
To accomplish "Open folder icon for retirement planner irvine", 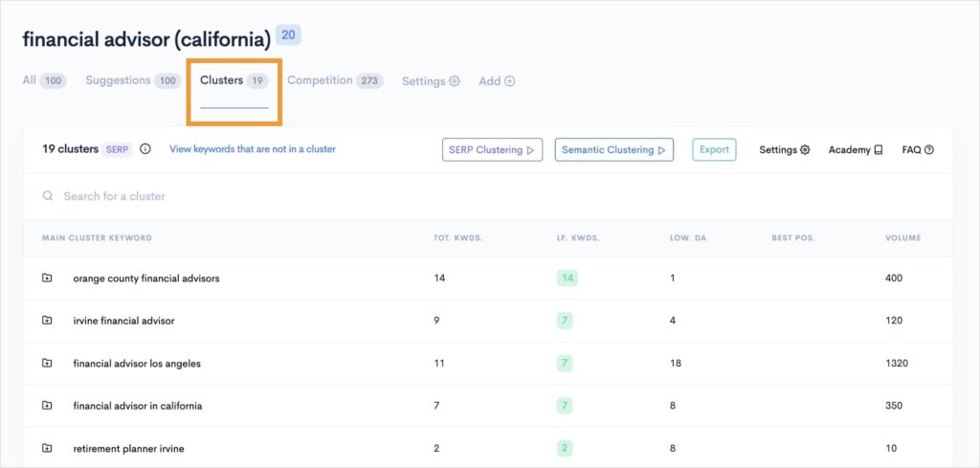I will tap(47, 448).
